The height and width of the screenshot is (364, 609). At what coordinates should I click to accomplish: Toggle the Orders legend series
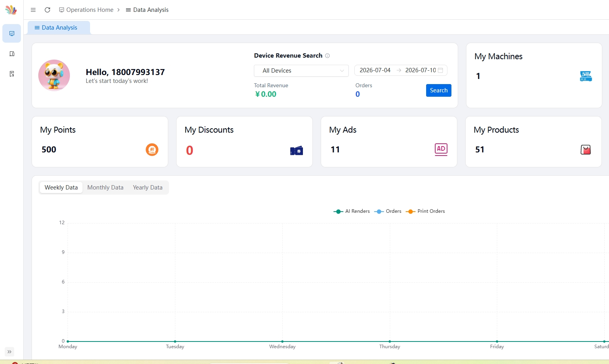[x=388, y=211]
